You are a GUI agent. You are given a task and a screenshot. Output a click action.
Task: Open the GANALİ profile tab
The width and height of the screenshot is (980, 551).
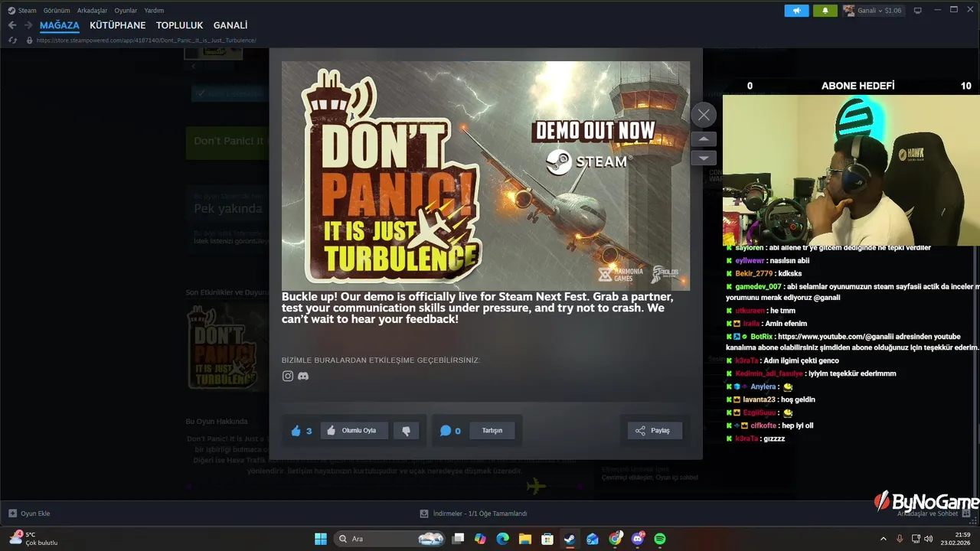pos(230,25)
